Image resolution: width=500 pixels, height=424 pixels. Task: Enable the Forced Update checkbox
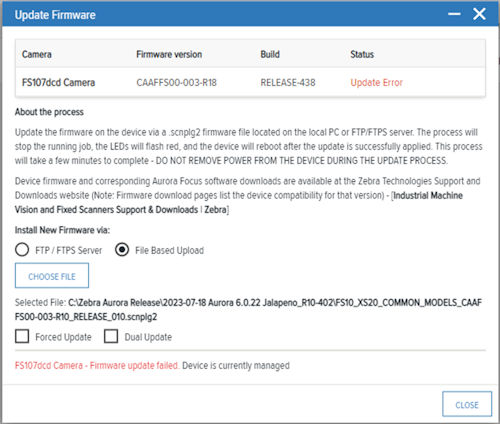coord(22,336)
